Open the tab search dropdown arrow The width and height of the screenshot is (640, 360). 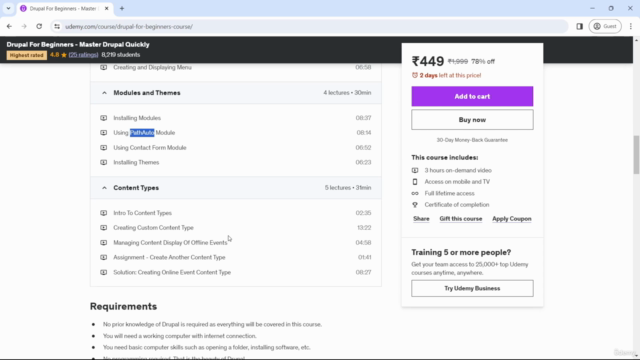click(x=8, y=9)
